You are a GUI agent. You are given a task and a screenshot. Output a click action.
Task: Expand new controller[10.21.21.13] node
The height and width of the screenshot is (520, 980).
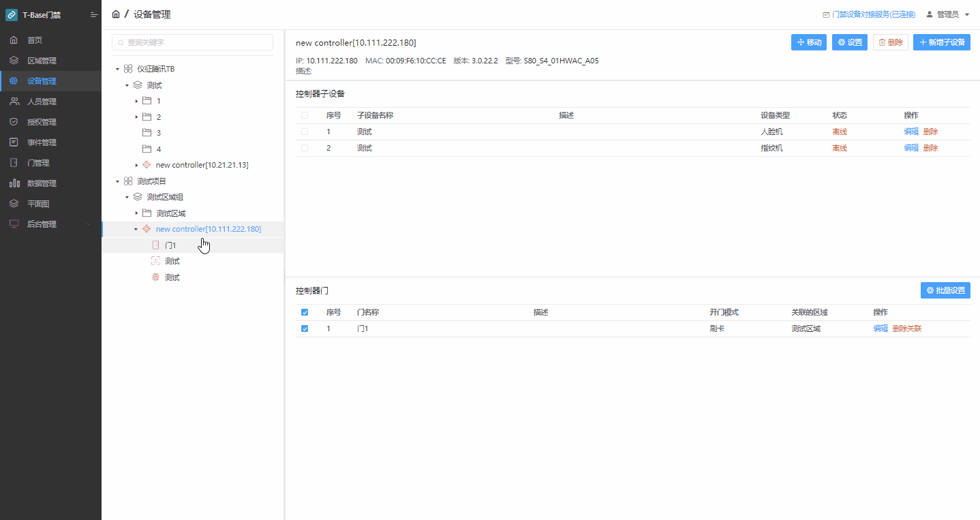136,165
